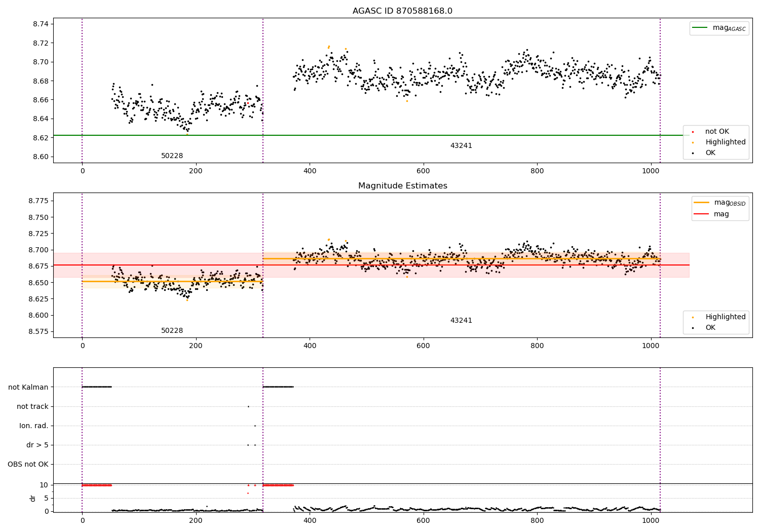The image size is (760, 532).
Task: Click the 'not track' y-axis label
Action: tap(32, 407)
